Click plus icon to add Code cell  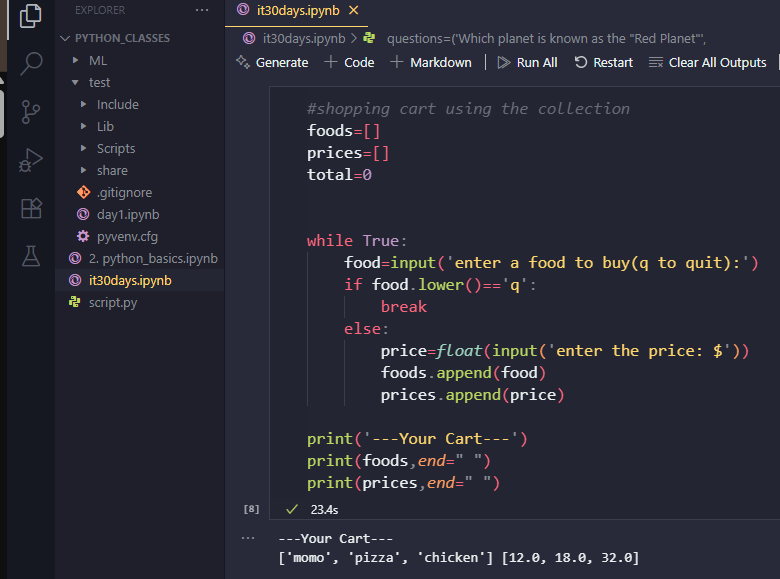tap(330, 62)
